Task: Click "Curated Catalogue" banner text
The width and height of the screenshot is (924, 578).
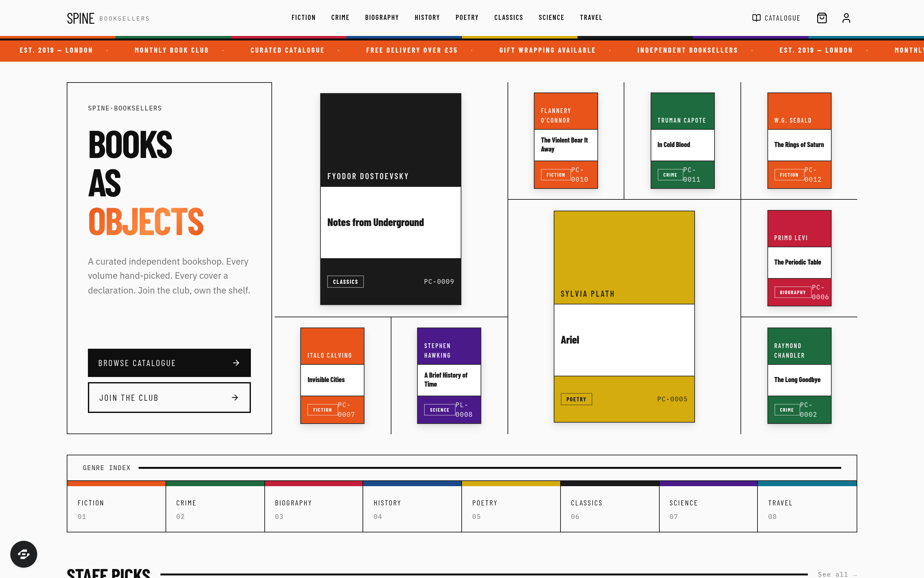Action: point(287,50)
